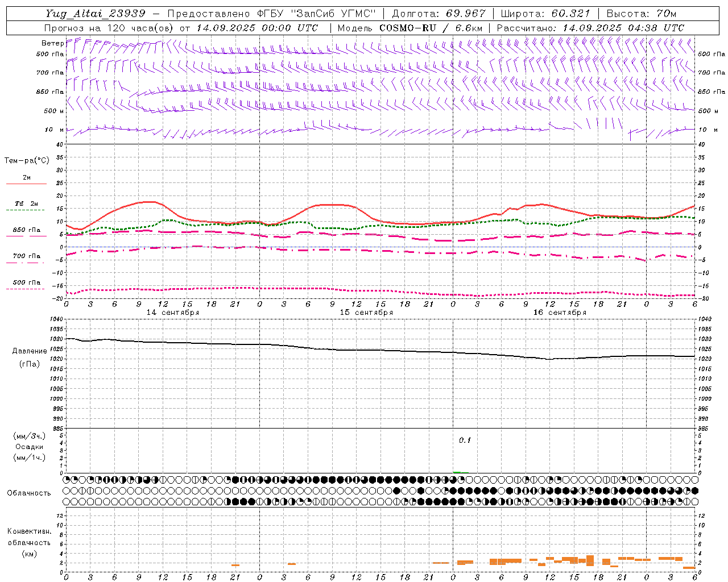Click the green precipitation bar below 0.1
Screen dimensions: 728x582
coord(457,472)
